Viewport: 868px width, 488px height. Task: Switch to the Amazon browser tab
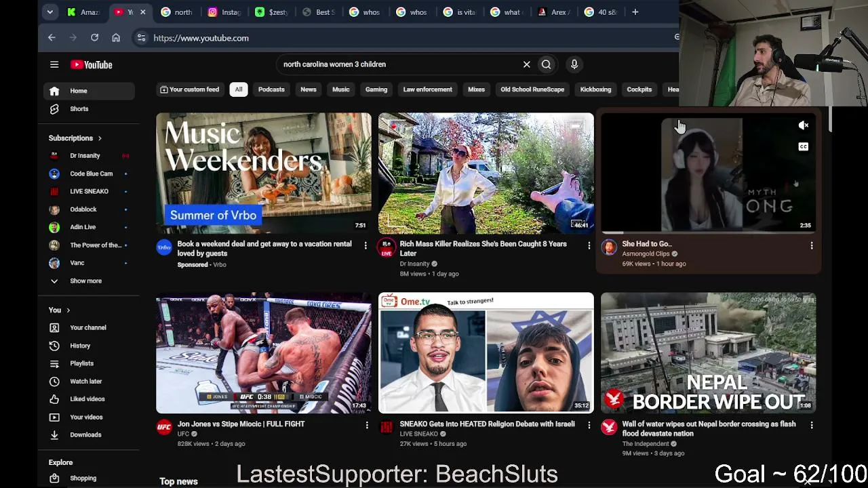(x=84, y=12)
